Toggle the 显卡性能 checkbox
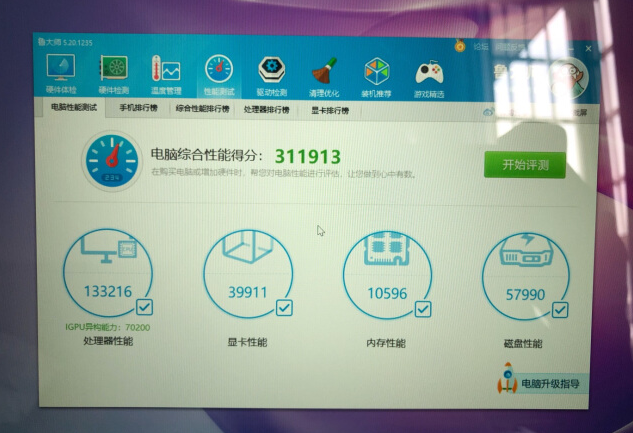The width and height of the screenshot is (633, 433). click(284, 308)
